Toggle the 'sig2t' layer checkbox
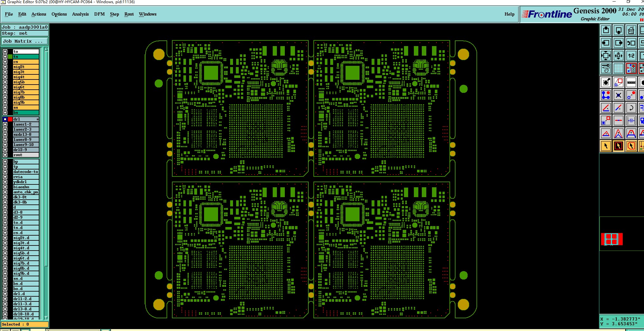Viewport: 644px width, 331px height. pos(5,67)
